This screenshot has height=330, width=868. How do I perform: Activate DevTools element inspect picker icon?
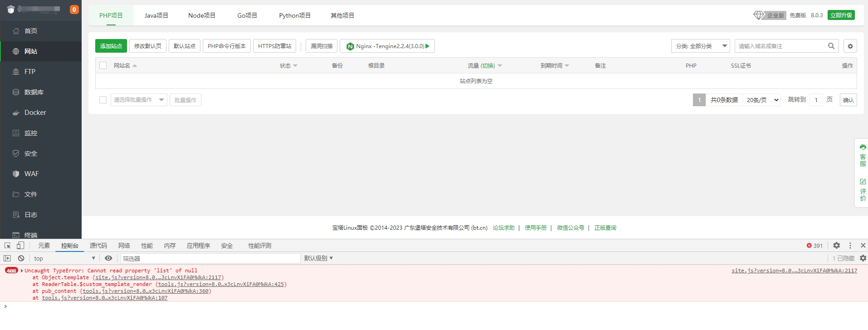(8, 246)
